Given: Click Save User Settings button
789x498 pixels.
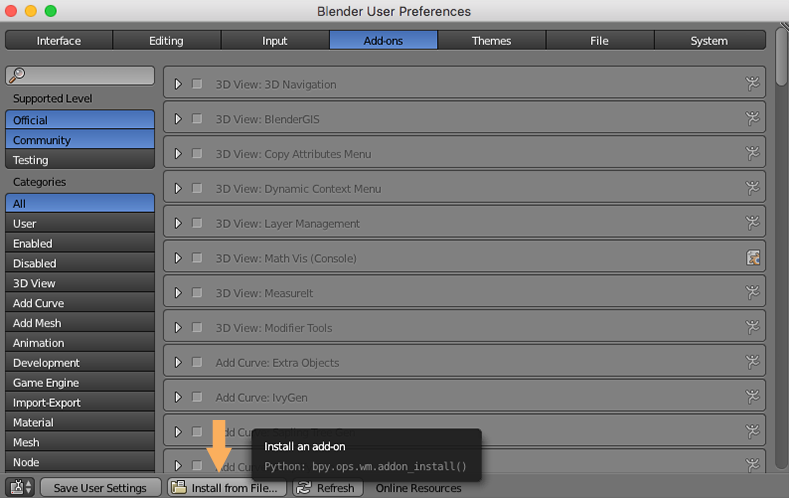Looking at the screenshot, I should 101,487.
